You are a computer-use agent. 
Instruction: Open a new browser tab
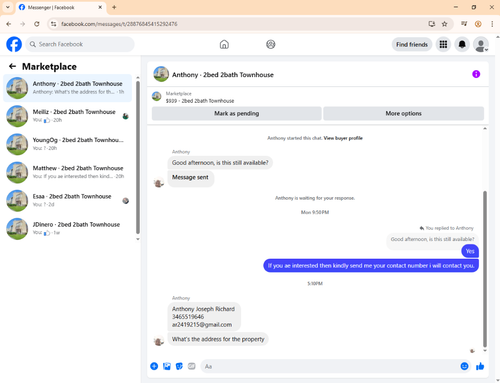point(114,7)
